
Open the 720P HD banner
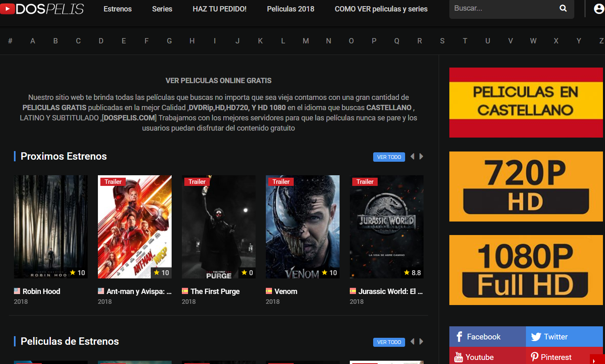(526, 186)
